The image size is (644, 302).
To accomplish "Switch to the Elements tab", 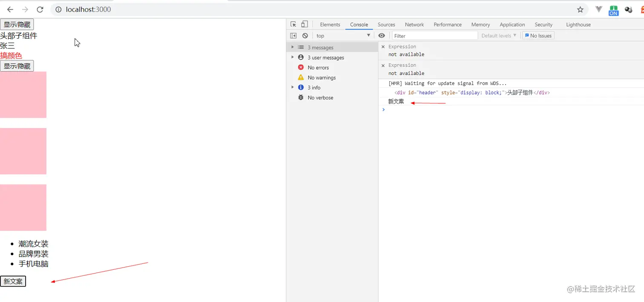I will click(330, 25).
